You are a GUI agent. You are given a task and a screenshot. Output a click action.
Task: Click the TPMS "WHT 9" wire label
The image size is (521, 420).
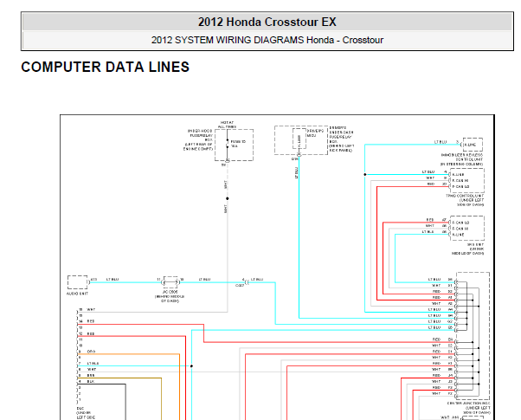[x=436, y=178]
